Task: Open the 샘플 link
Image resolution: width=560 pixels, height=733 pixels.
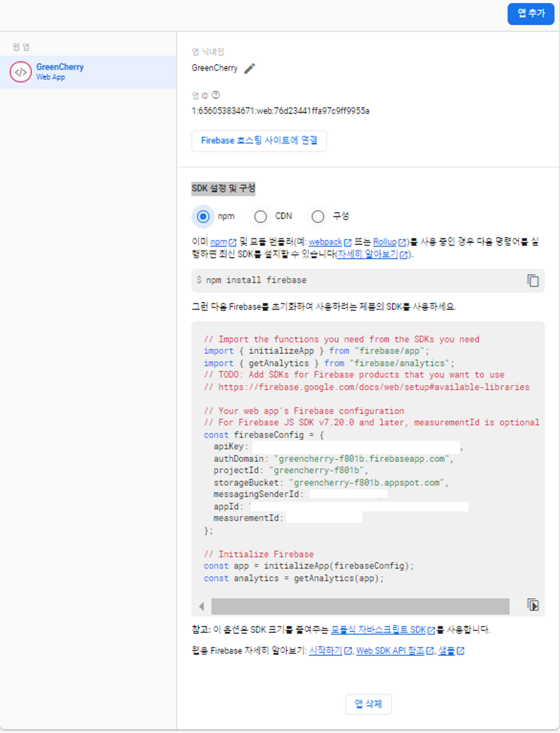Action: (447, 651)
